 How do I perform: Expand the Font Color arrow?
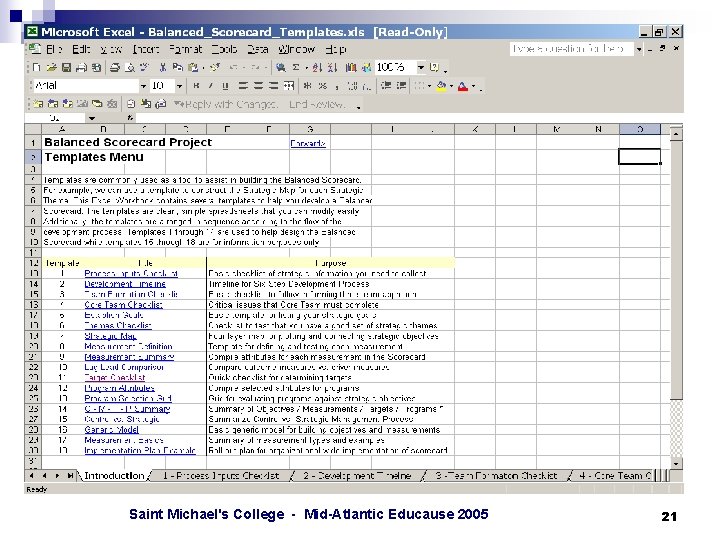point(473,86)
